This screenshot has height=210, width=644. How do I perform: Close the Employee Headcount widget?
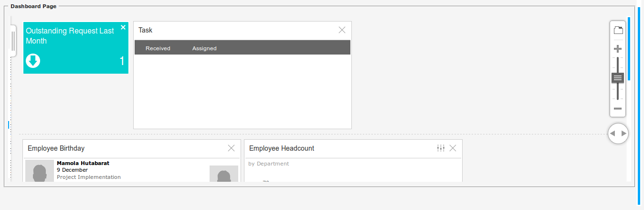coord(453,148)
